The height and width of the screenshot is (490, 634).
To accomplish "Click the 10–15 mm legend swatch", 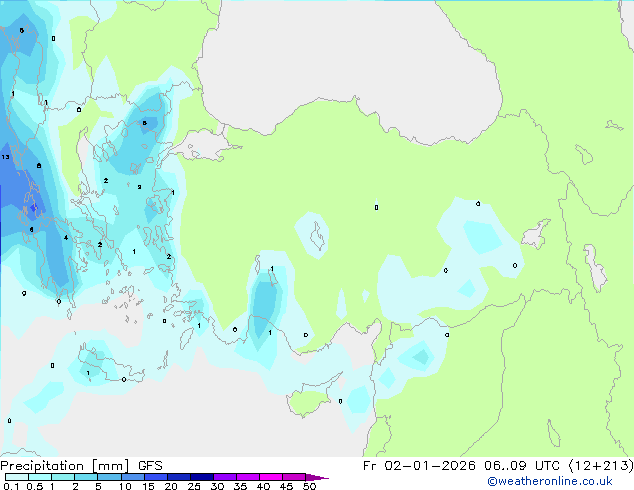I will point(132,477).
